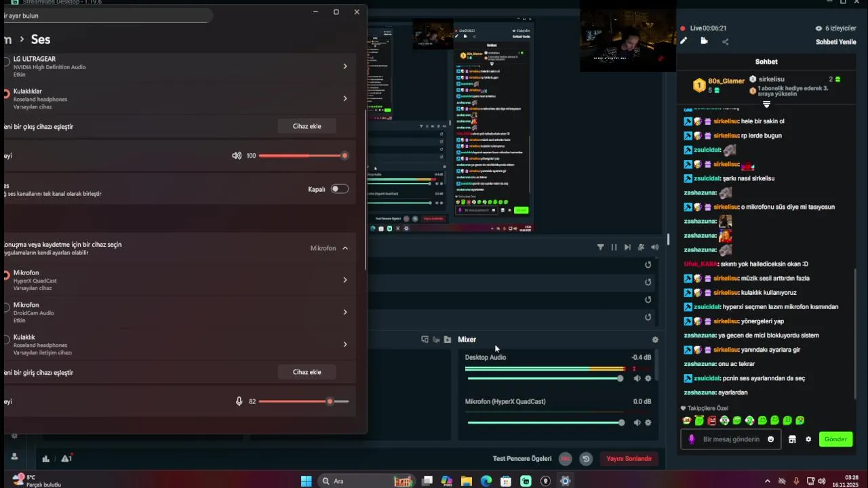
Task: Open chat settings gear beside Gönder
Action: 808,439
